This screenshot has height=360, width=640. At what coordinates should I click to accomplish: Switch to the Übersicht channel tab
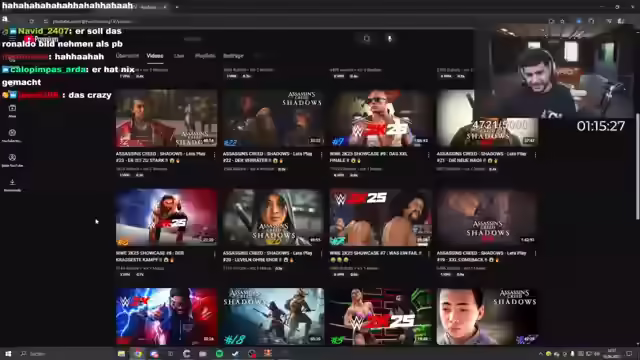(127, 56)
